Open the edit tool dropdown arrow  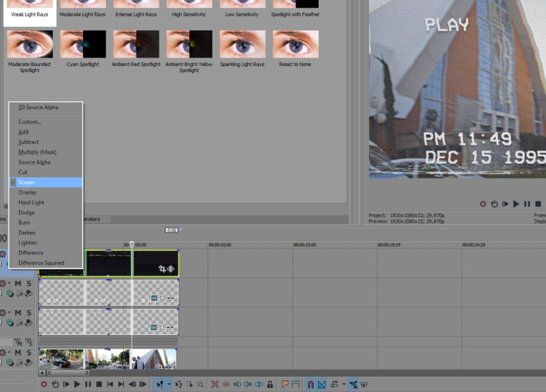(x=169, y=384)
